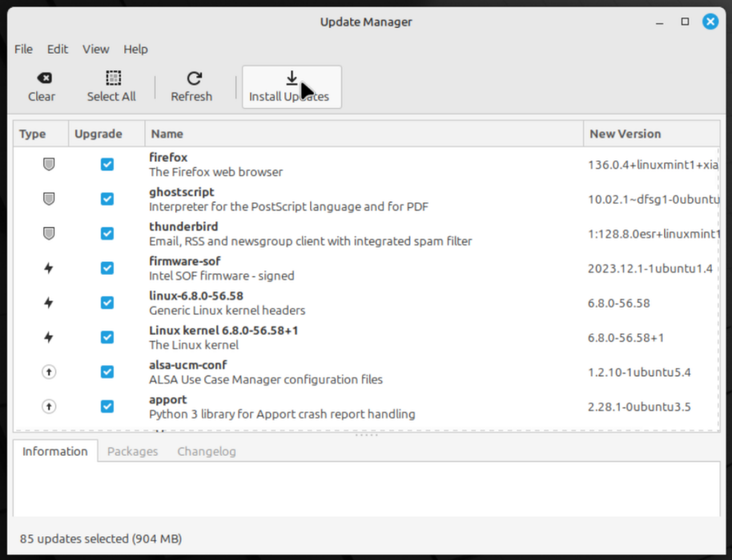Switch to the Changelog tab
The height and width of the screenshot is (560, 732).
(207, 451)
